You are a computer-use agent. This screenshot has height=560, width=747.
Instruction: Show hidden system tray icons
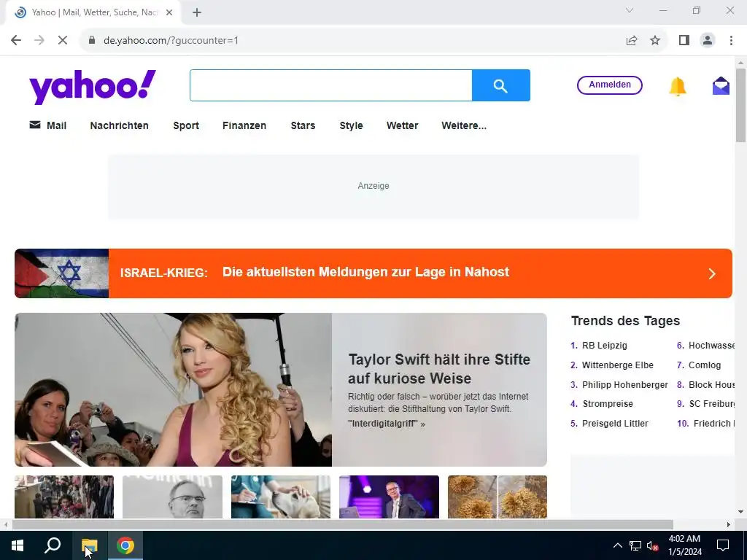pos(617,545)
